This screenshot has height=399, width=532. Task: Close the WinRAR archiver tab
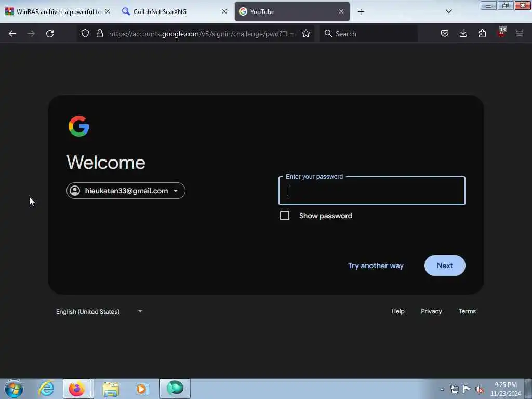(108, 11)
